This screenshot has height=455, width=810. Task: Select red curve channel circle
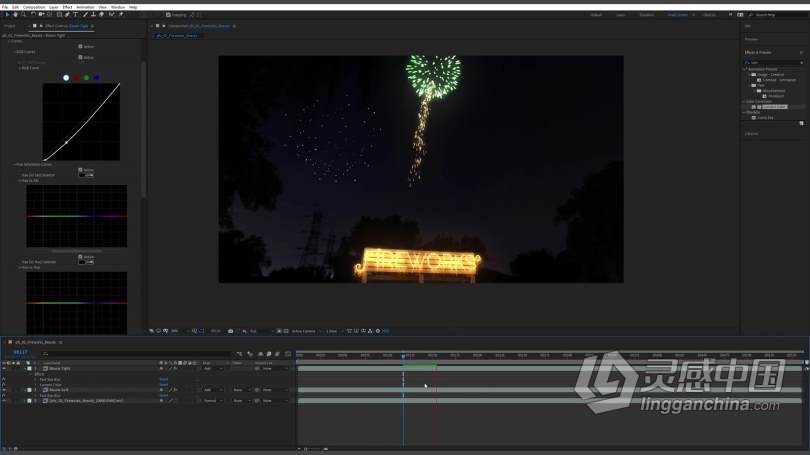[76, 78]
